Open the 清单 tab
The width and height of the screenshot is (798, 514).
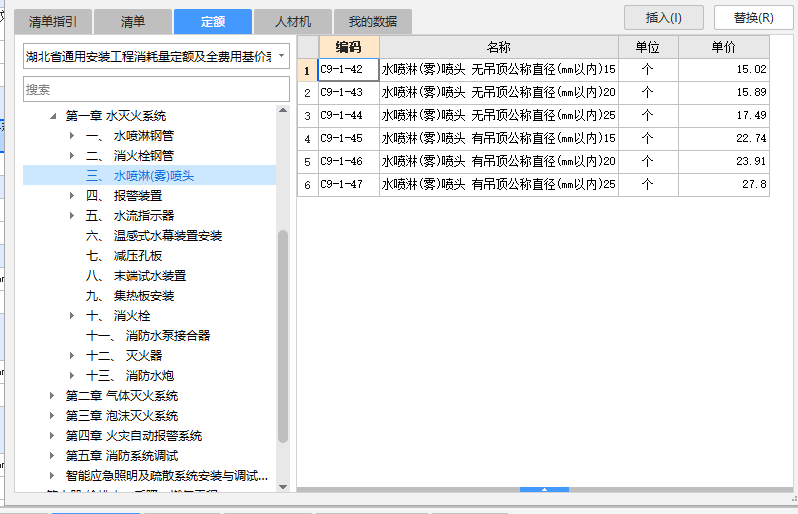[133, 22]
